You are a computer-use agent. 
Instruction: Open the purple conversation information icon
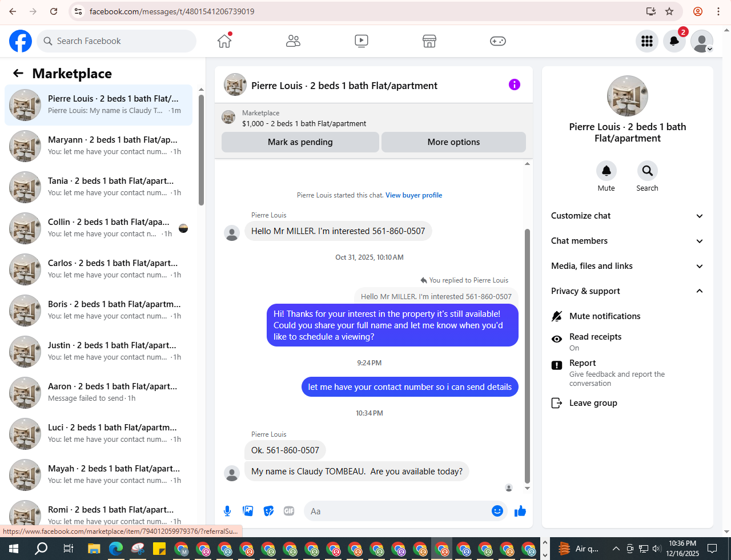coord(515,84)
